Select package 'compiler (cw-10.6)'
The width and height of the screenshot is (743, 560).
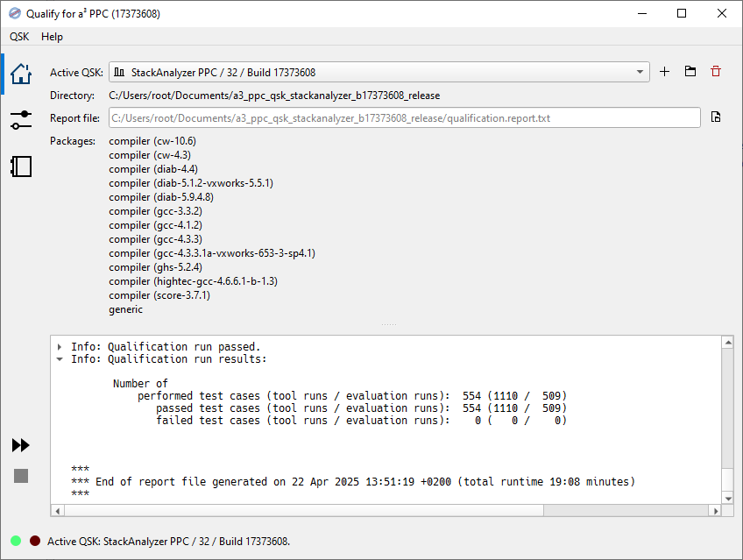pos(152,141)
